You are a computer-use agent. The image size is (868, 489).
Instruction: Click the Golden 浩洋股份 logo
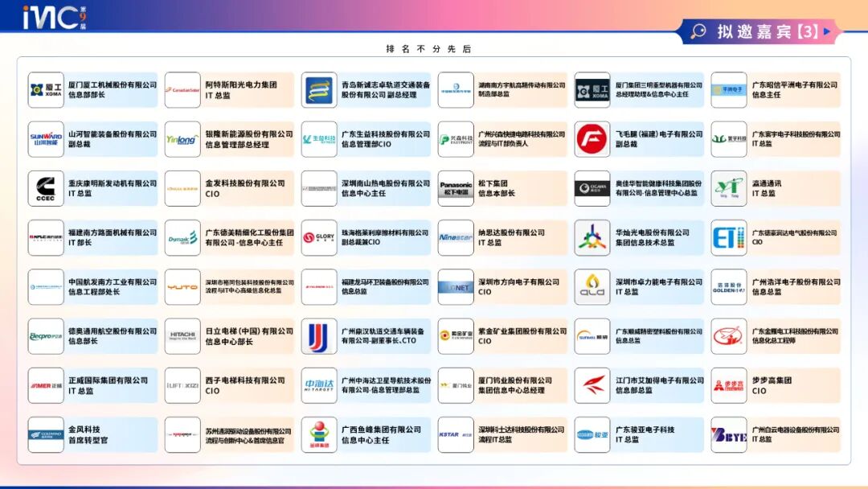pyautogui.click(x=728, y=287)
